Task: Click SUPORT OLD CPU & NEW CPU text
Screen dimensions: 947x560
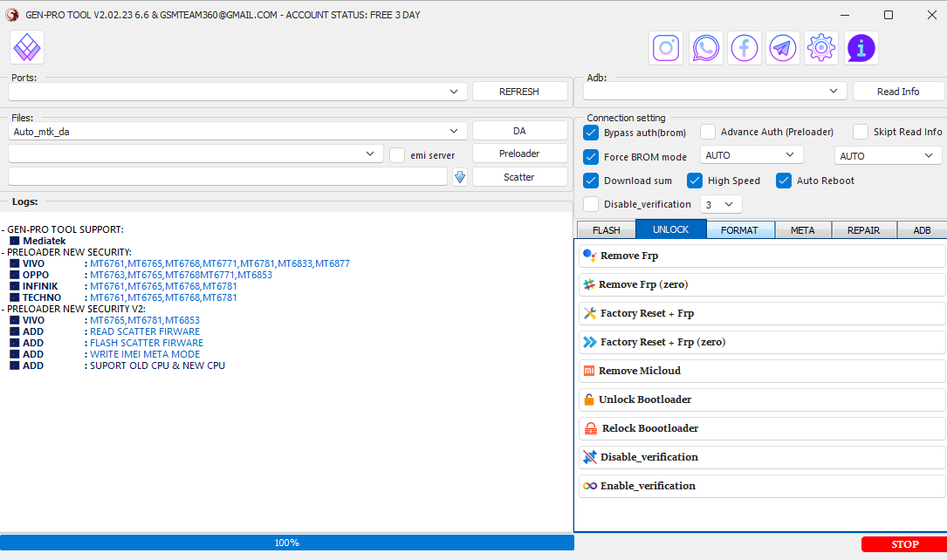Action: click(158, 365)
